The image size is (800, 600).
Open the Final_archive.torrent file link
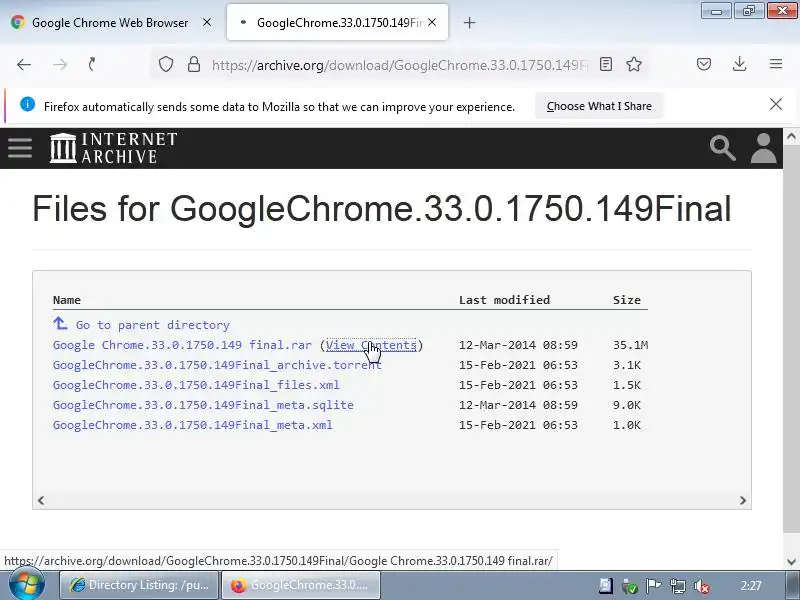[217, 365]
